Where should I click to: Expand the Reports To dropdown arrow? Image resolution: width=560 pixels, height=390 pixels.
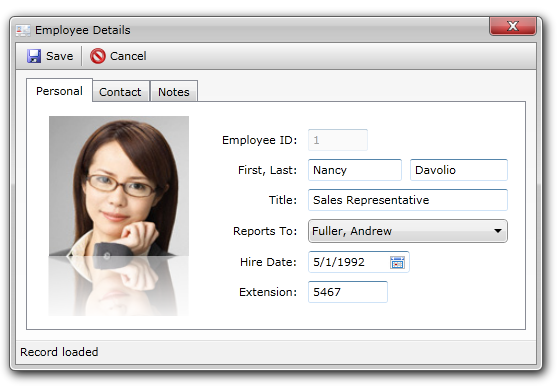498,231
